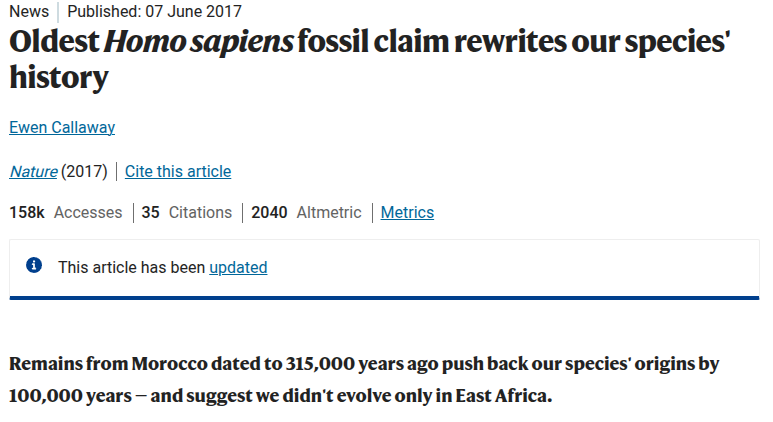Open the Metrics link
Screen dimensions: 773x422
click(407, 212)
